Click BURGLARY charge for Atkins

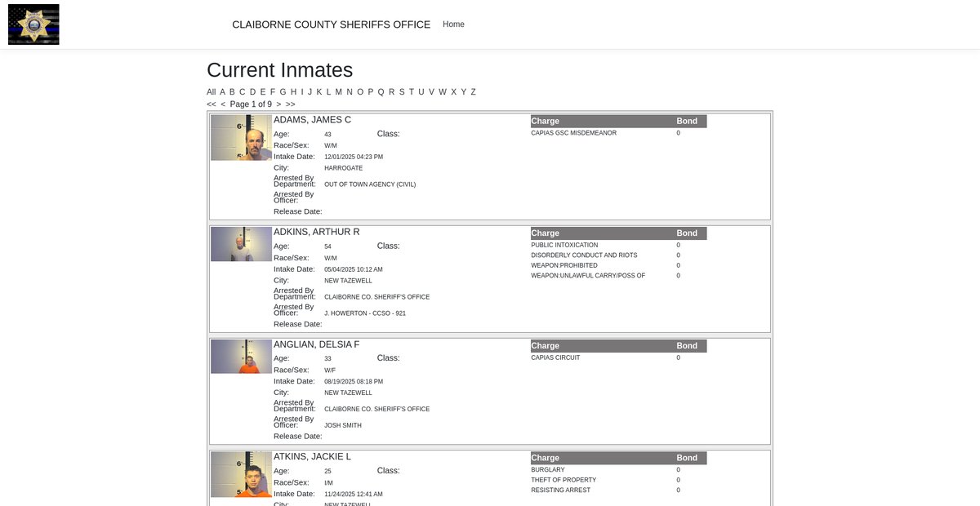548,470
